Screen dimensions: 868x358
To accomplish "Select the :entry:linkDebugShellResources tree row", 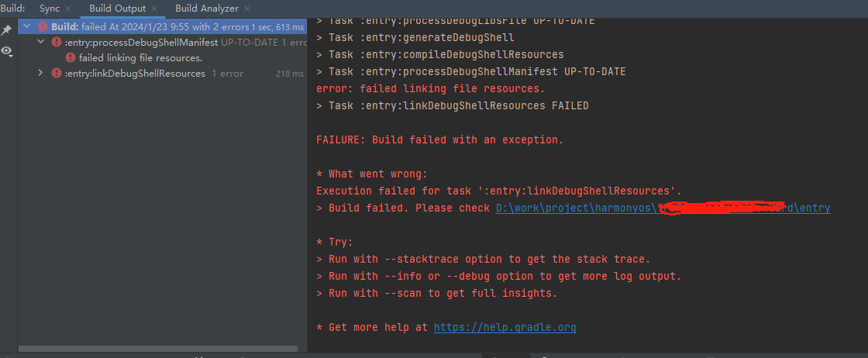I will [x=162, y=73].
